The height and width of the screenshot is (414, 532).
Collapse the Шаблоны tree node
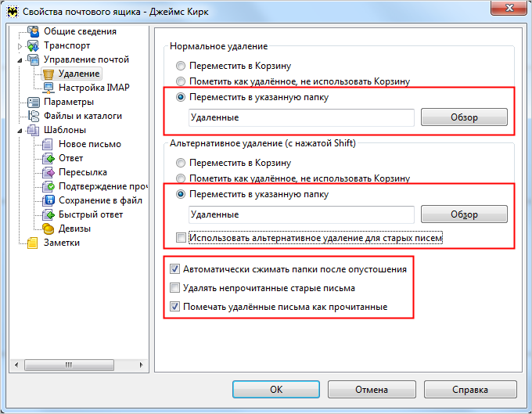click(x=20, y=131)
